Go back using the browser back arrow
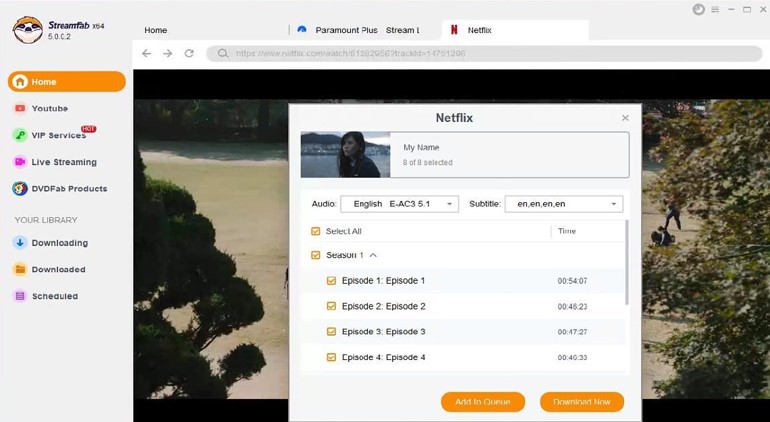Screen dimensions: 770x422 point(147,53)
